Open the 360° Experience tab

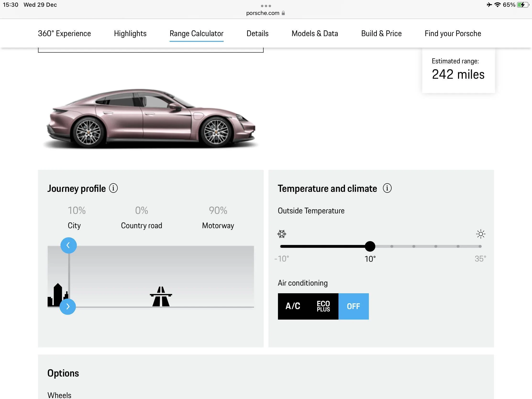pyautogui.click(x=64, y=33)
